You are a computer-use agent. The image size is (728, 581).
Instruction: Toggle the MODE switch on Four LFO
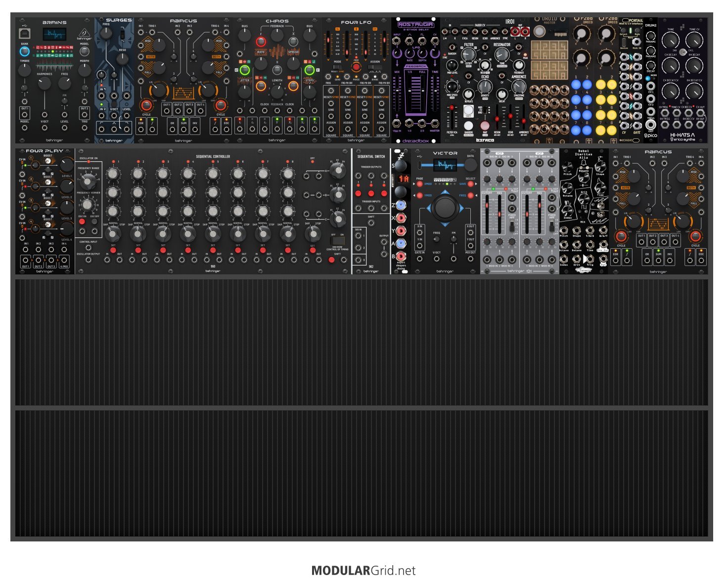[337, 67]
